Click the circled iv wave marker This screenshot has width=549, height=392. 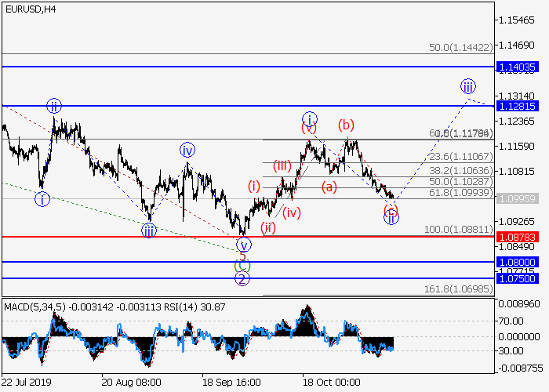click(x=187, y=150)
